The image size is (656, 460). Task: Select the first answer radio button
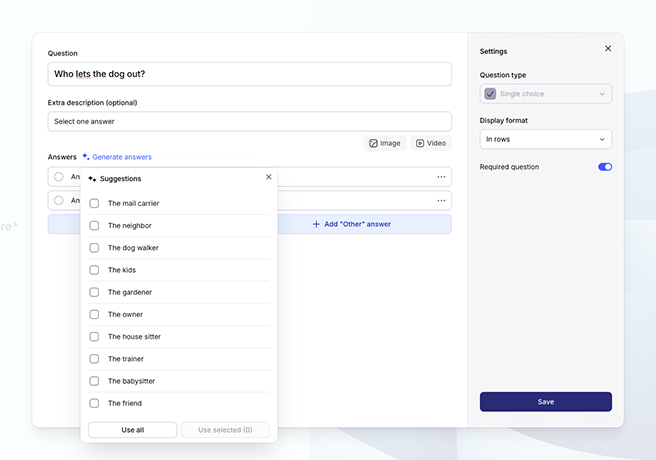tap(59, 177)
